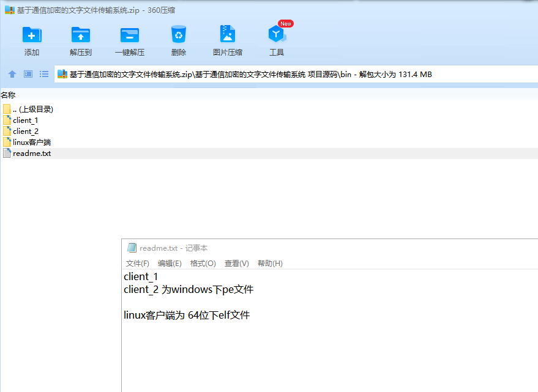This screenshot has width=538, height=392.
Task: Click the 一键解压 one-click extract icon
Action: pyautogui.click(x=130, y=35)
